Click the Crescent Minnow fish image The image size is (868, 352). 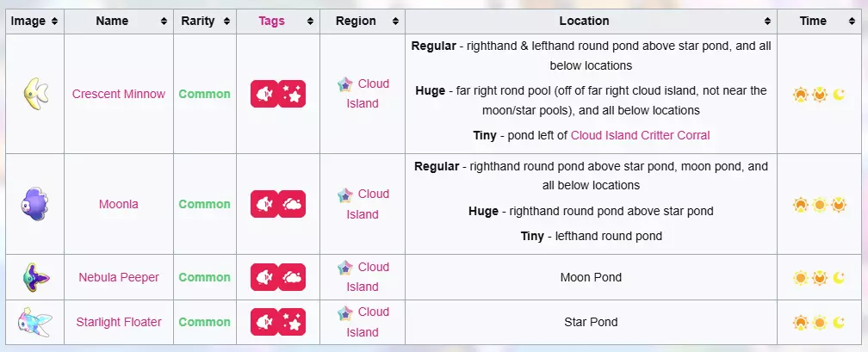[34, 94]
